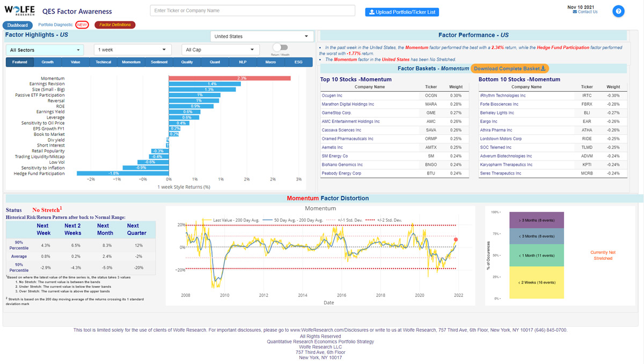The height and width of the screenshot is (364, 644).
Task: Open Portfolio Diagnostic page
Action: point(55,25)
